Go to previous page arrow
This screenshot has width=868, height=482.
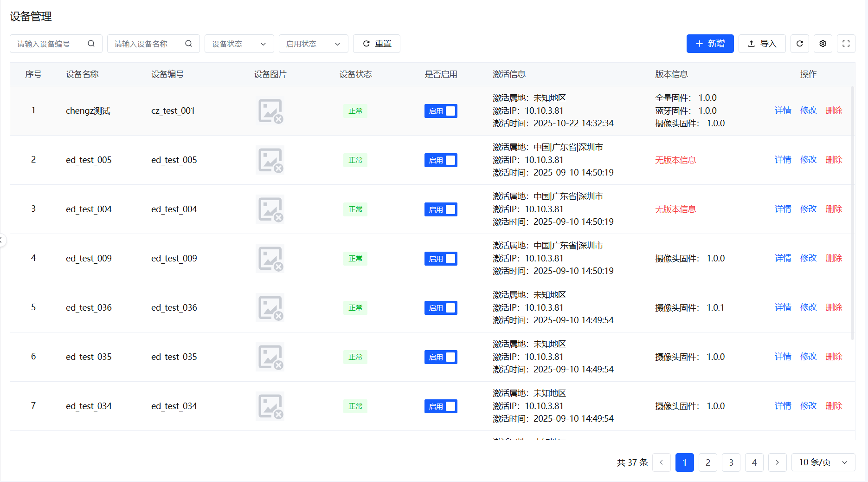[x=661, y=462]
